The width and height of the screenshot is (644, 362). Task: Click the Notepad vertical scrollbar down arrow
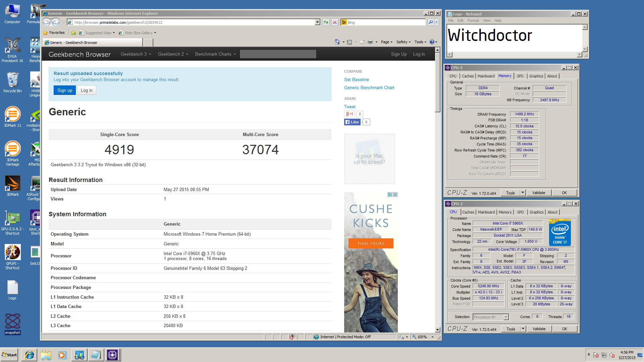(x=585, y=49)
